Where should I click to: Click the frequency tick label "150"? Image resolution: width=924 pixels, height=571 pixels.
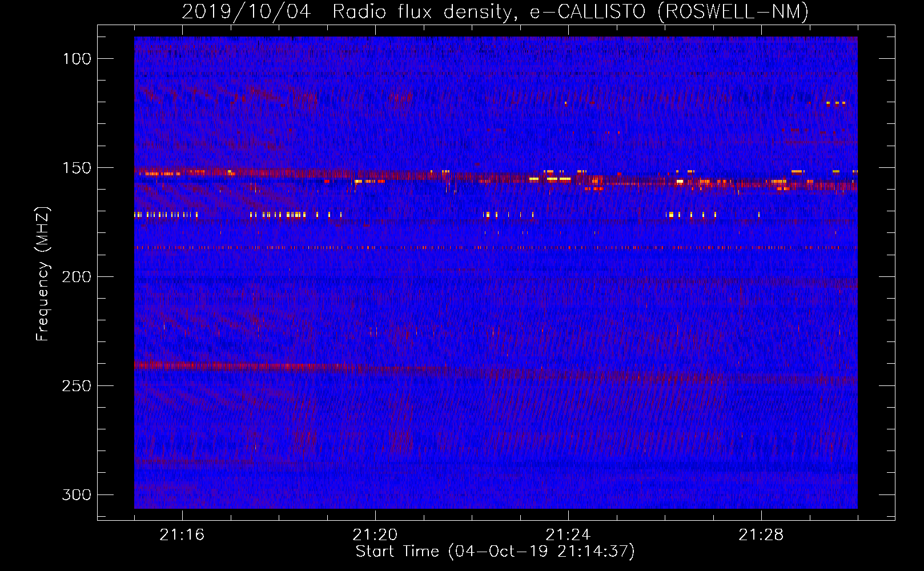click(x=77, y=168)
